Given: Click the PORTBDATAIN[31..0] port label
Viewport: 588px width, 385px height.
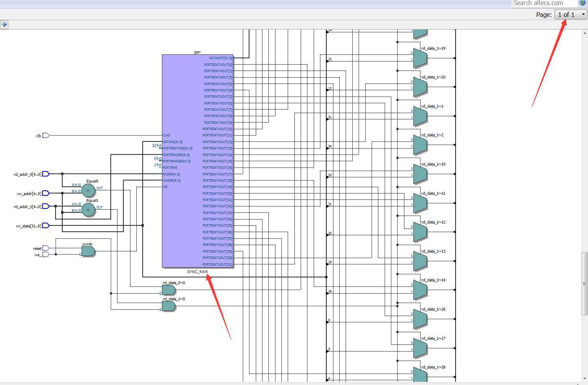Looking at the screenshot, I should coord(177,148).
